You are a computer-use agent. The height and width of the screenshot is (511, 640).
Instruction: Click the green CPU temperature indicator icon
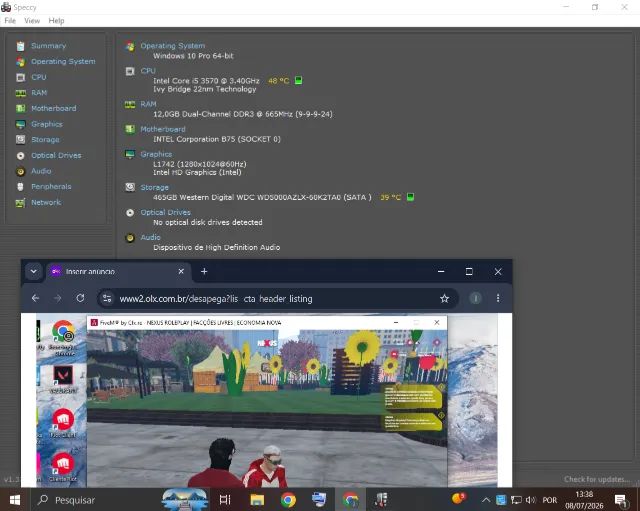(x=298, y=80)
